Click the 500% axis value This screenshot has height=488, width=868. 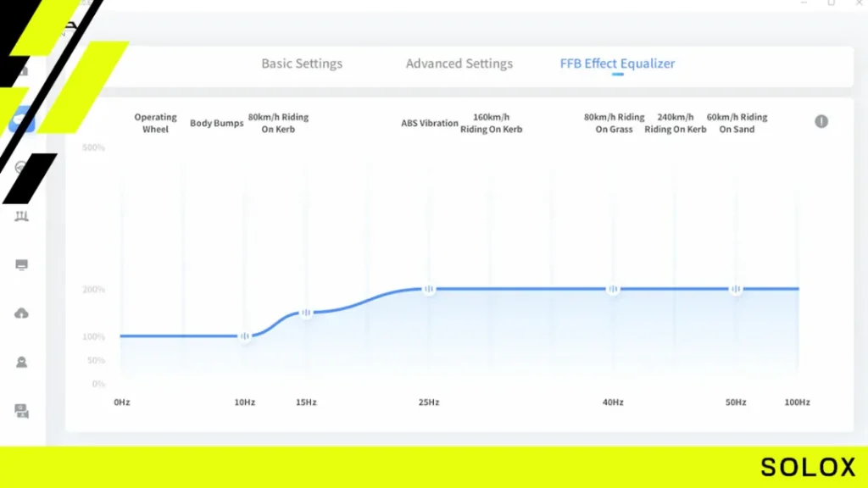[93, 147]
